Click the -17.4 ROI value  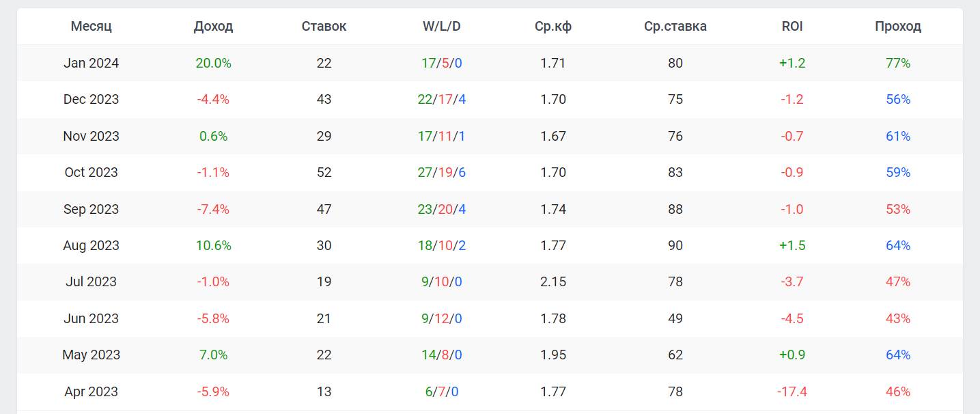(792, 391)
